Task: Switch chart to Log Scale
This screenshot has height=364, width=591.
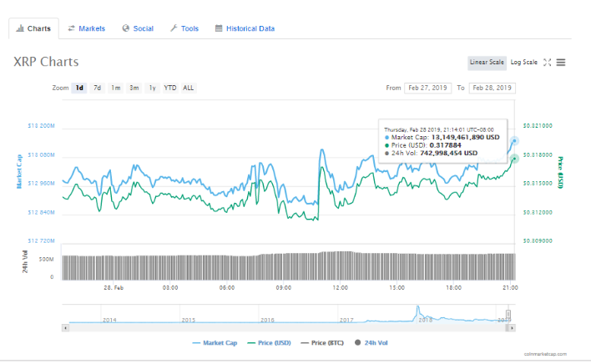Action: [x=523, y=63]
